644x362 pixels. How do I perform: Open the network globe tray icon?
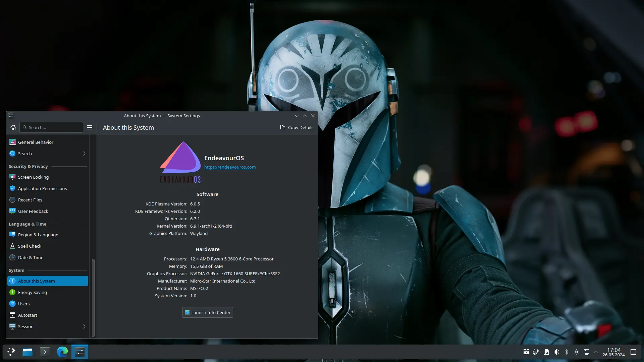click(536, 352)
